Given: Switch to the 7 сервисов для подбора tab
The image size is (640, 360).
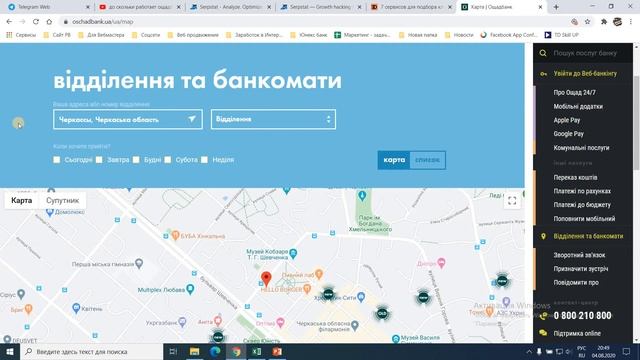Looking at the screenshot, I should 411,7.
